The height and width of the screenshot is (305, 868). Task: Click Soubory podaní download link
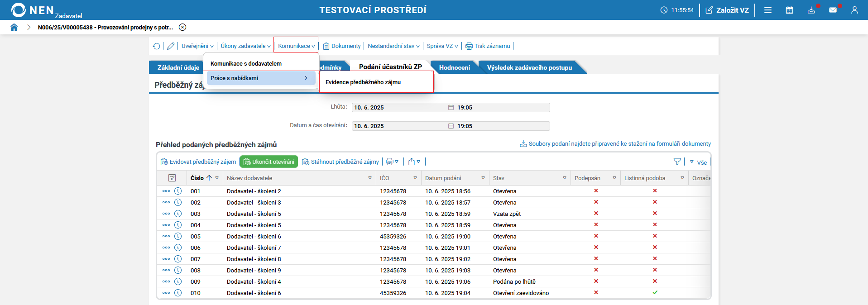(x=619, y=144)
